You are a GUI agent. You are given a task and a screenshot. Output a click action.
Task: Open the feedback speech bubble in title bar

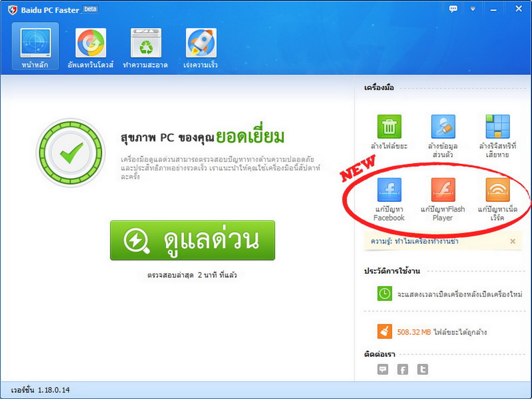453,9
